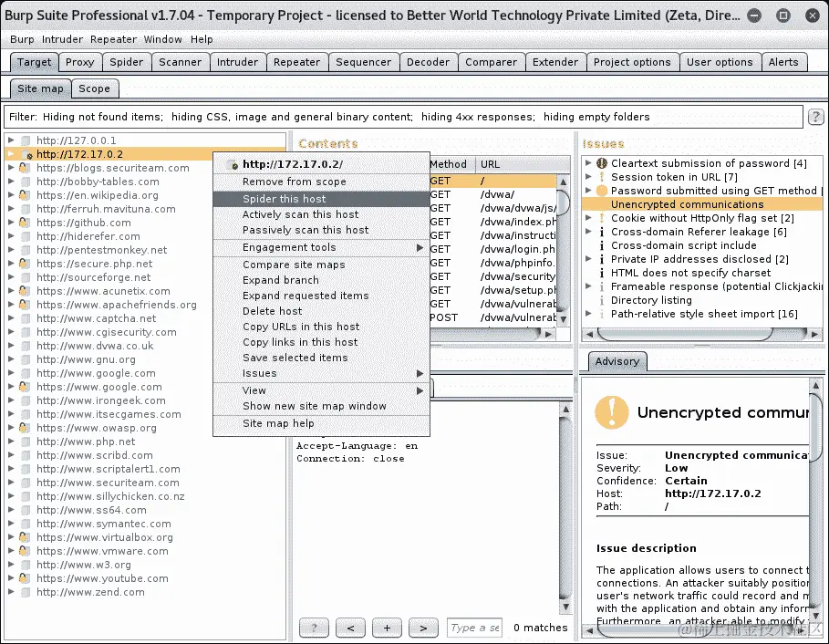Click the orange icon of Password submitted using GET
The image size is (829, 644).
[x=602, y=191]
